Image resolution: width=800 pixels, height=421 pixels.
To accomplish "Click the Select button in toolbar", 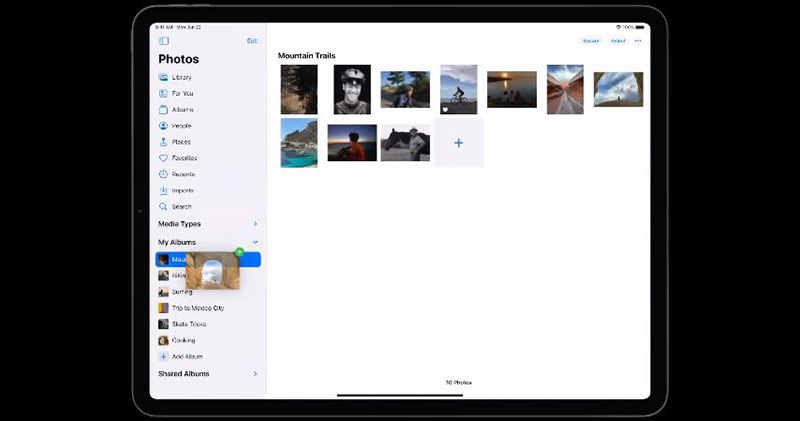I will tap(618, 41).
